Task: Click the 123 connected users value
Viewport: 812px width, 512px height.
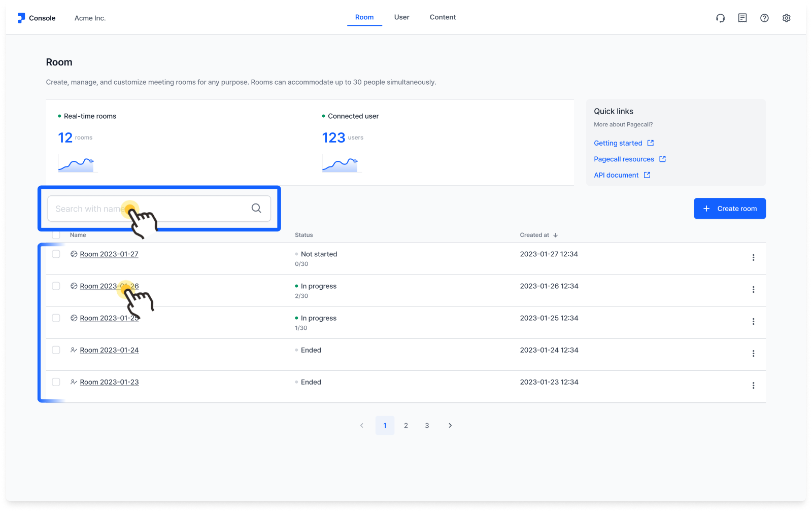Action: (333, 138)
